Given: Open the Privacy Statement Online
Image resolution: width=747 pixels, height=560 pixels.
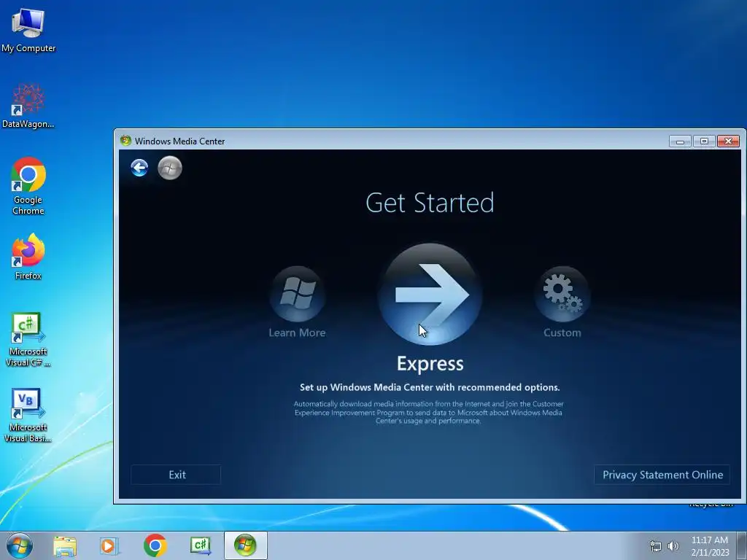Looking at the screenshot, I should (x=662, y=475).
